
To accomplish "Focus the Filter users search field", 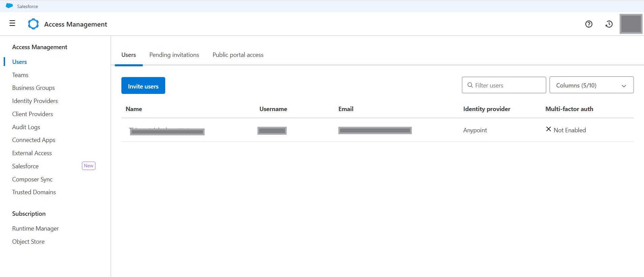I will point(504,85).
